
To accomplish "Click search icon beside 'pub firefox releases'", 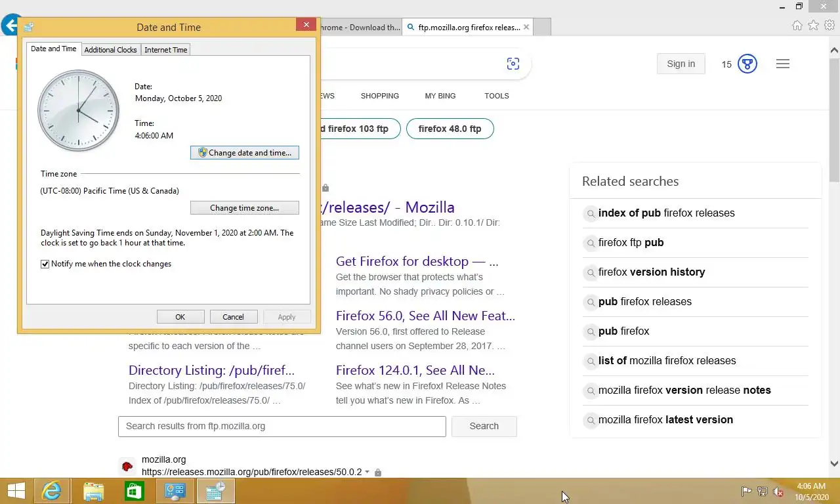I will point(591,302).
